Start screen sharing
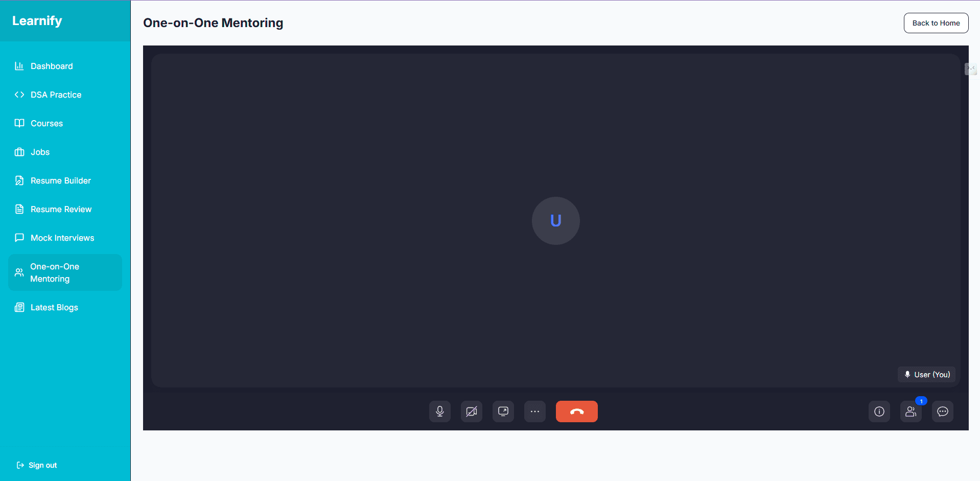Image resolution: width=980 pixels, height=481 pixels. coord(503,411)
